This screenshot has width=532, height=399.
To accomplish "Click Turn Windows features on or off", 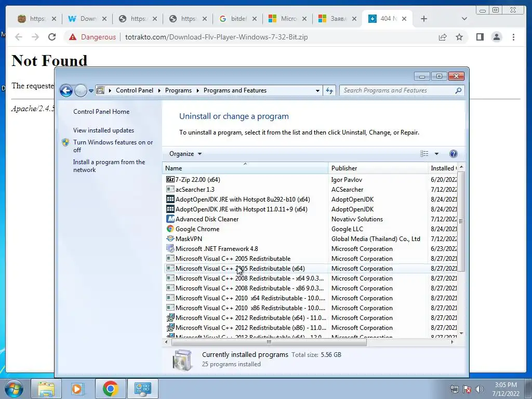I will pos(113,146).
